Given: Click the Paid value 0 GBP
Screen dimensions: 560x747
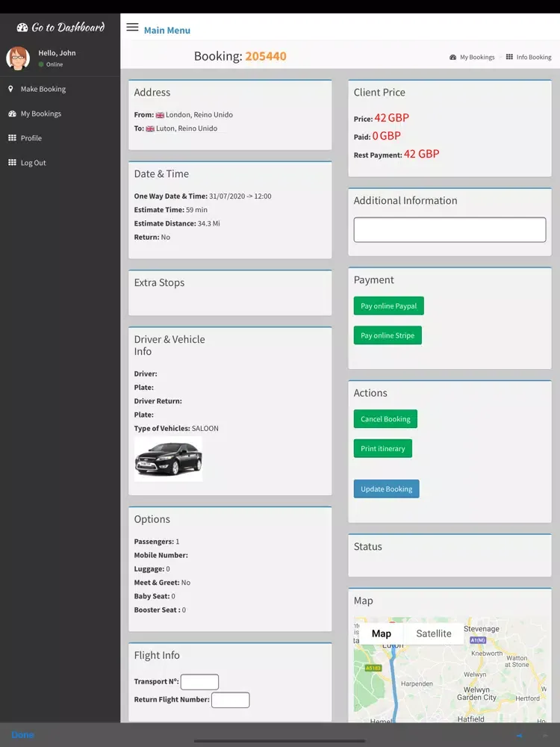Looking at the screenshot, I should coord(386,136).
